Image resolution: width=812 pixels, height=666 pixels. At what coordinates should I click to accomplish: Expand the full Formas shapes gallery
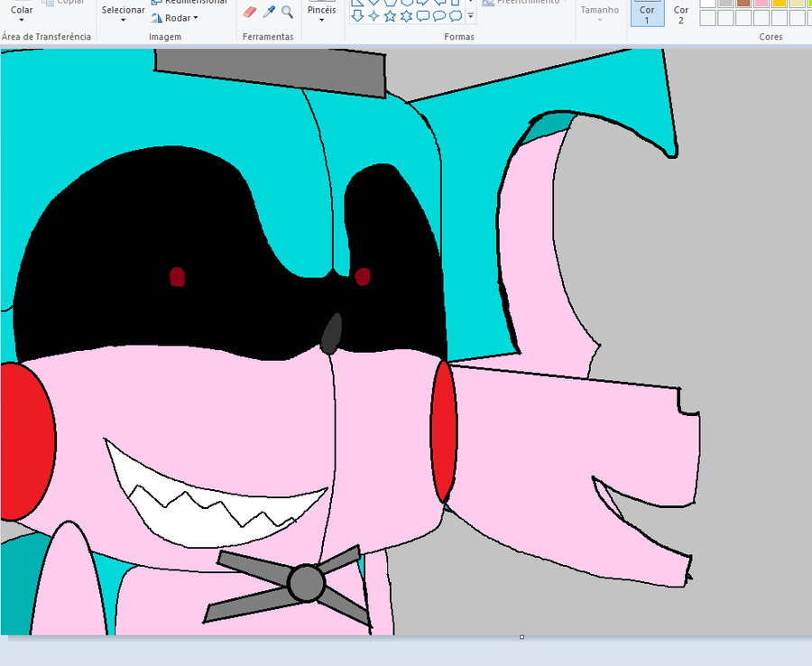(471, 16)
